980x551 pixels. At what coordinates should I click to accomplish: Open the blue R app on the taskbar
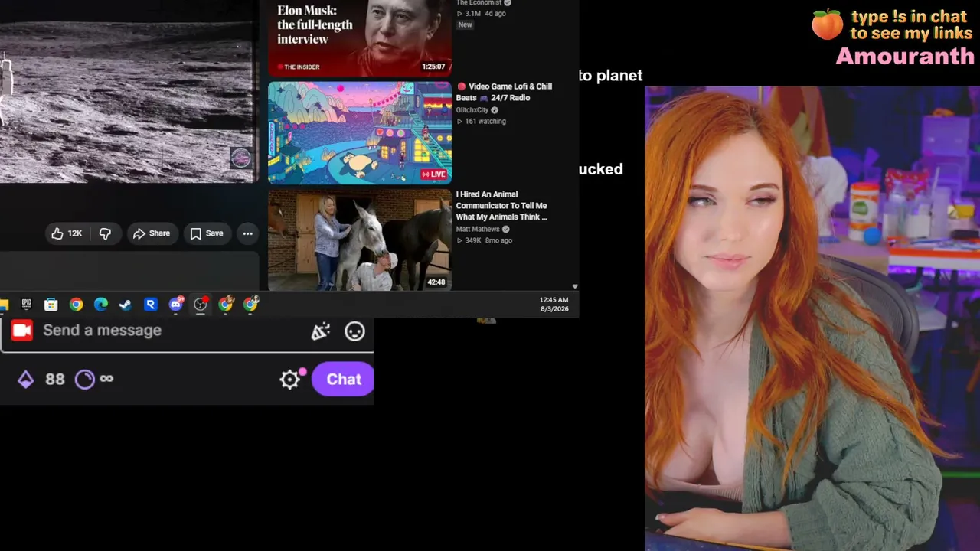151,305
